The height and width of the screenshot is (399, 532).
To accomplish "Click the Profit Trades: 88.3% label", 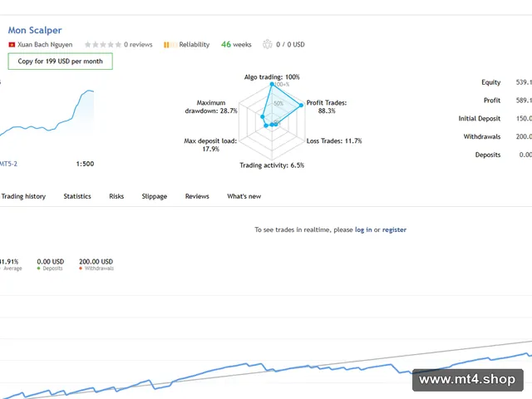I will coord(327,106).
